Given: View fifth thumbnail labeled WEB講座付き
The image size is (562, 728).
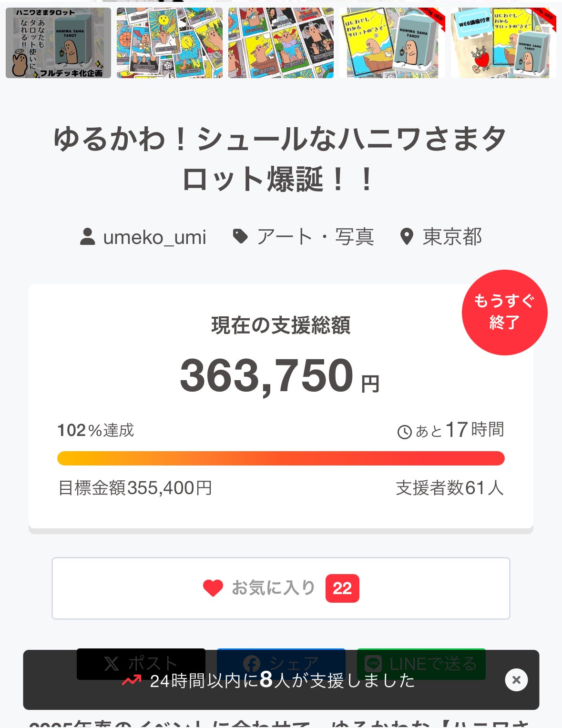Looking at the screenshot, I should coord(503,43).
